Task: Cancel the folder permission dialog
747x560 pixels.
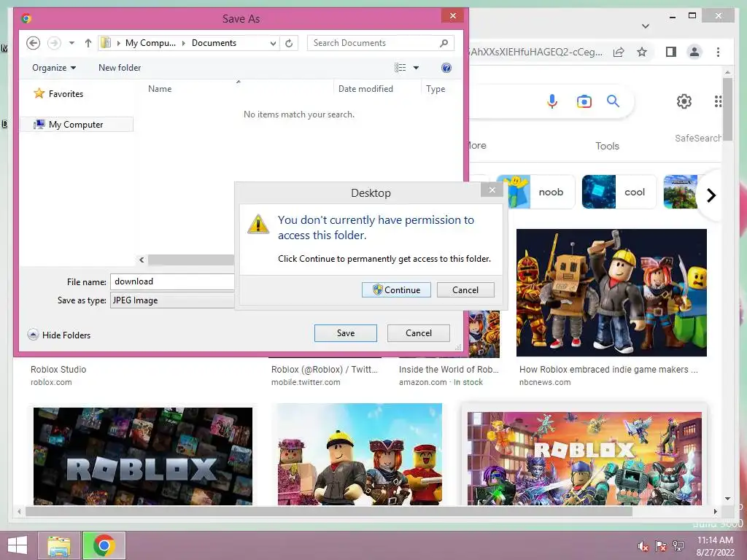Action: [465, 289]
